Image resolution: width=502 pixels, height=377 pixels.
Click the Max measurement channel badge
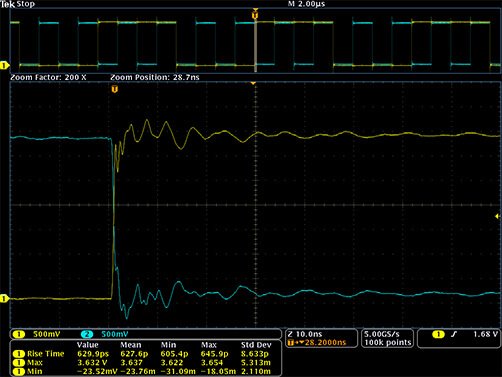tap(19, 363)
